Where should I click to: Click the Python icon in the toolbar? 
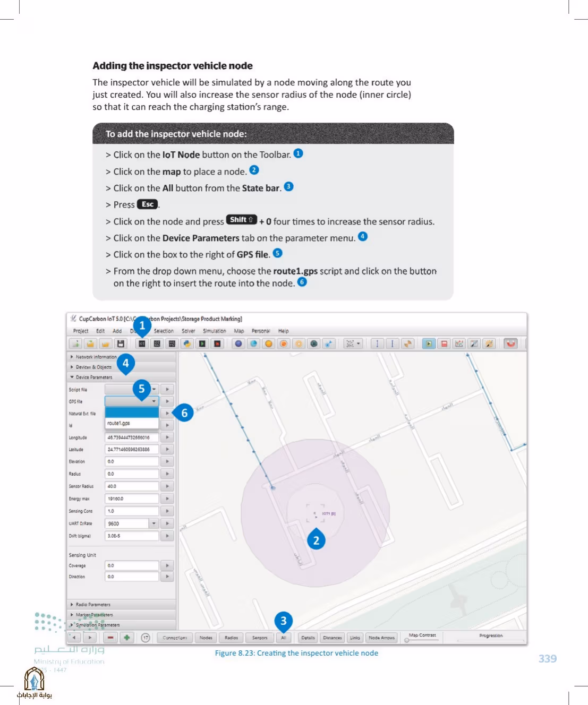[x=187, y=343]
